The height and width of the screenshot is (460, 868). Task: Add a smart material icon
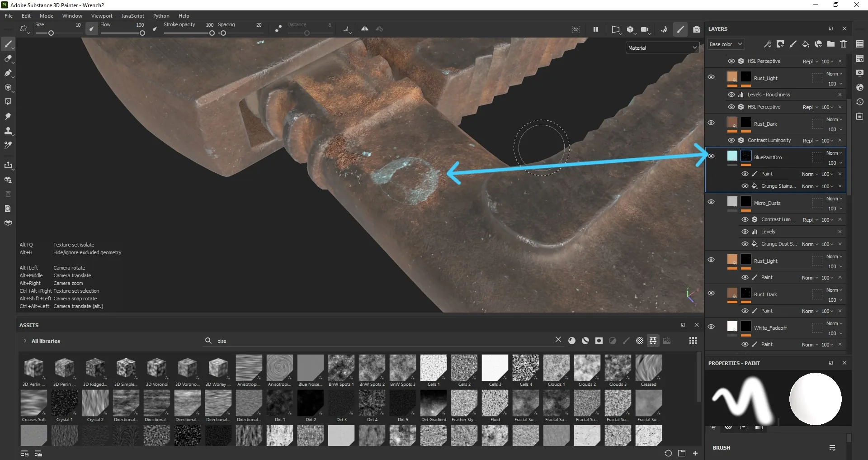coord(818,44)
